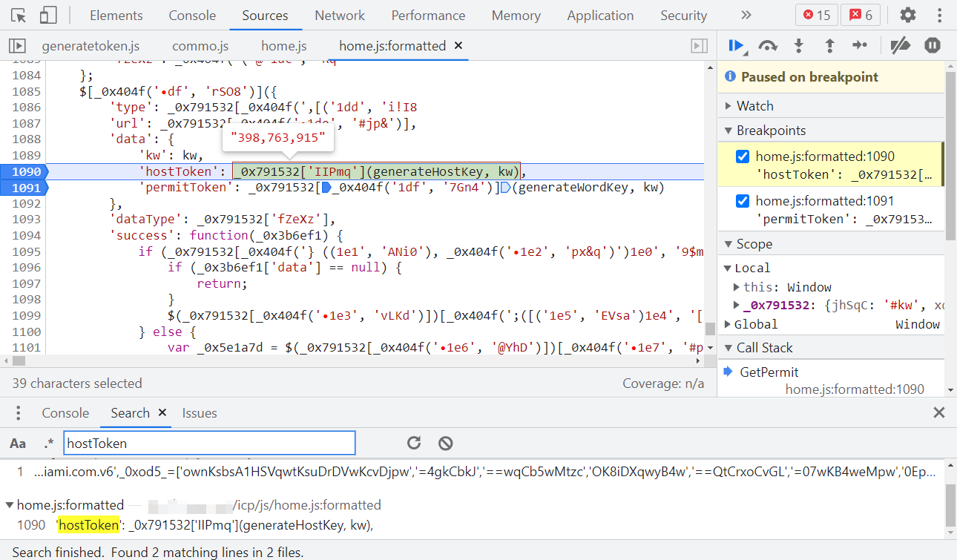
Task: Step to the next statement
Action: tap(860, 46)
